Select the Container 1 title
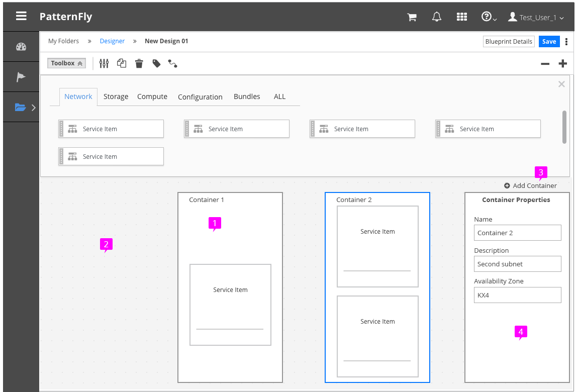Screen dimensions: 576x392 click(207, 200)
